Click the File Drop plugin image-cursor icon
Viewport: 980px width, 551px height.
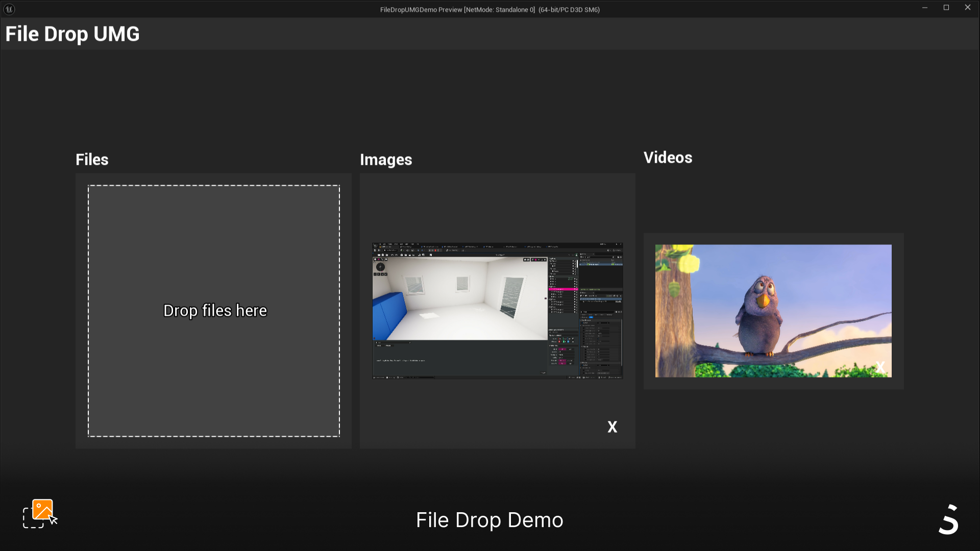coord(40,514)
